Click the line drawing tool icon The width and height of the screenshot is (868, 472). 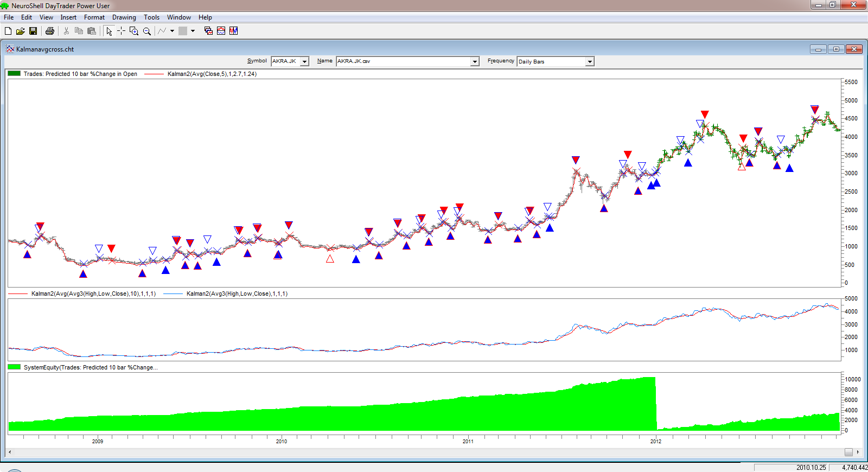click(162, 31)
